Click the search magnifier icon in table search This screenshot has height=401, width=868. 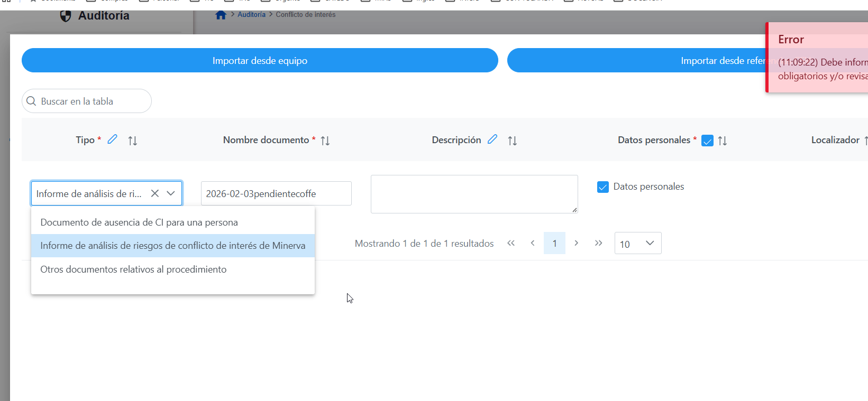(31, 101)
